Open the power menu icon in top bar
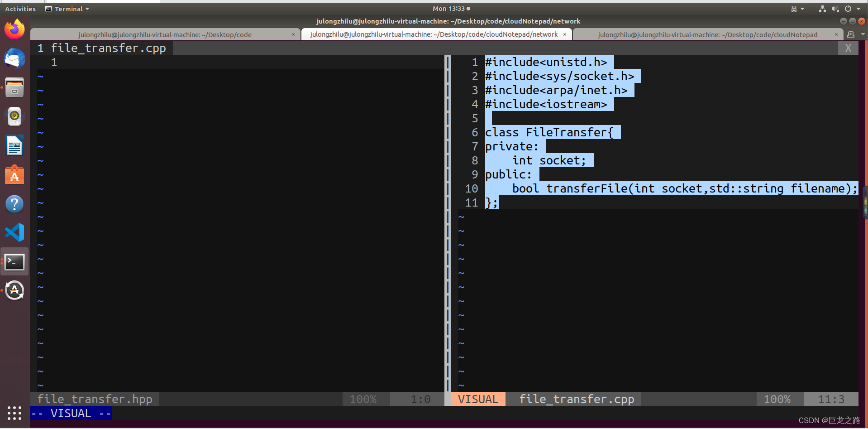This screenshot has width=868, height=429. [848, 9]
